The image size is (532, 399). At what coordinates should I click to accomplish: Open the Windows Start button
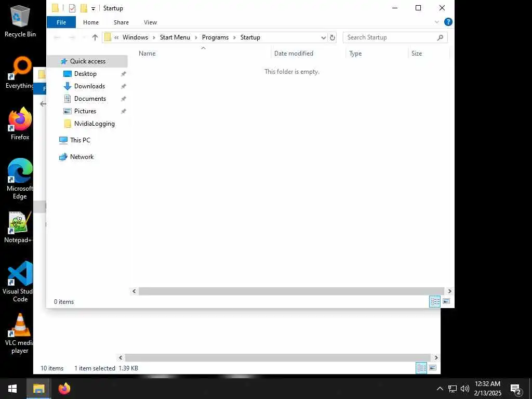coord(12,389)
